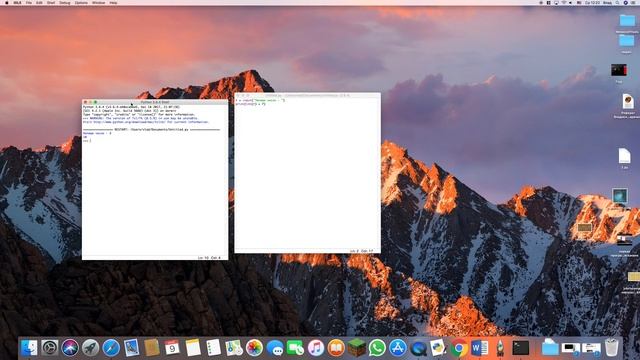Click the Ln/Col status in Shell window
This screenshot has height=360, width=640.
[x=209, y=258]
